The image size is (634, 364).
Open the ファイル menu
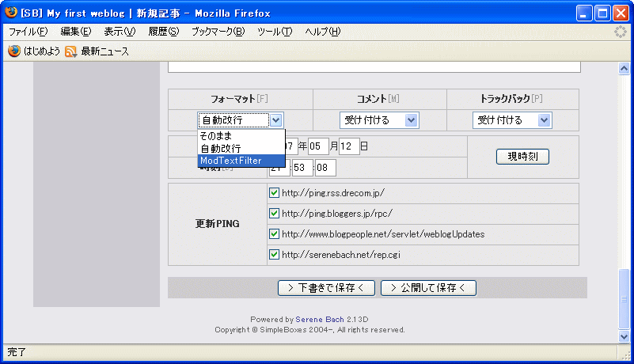(28, 32)
